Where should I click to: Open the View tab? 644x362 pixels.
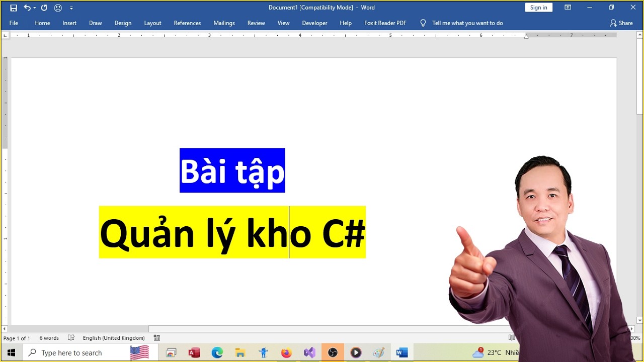tap(284, 23)
